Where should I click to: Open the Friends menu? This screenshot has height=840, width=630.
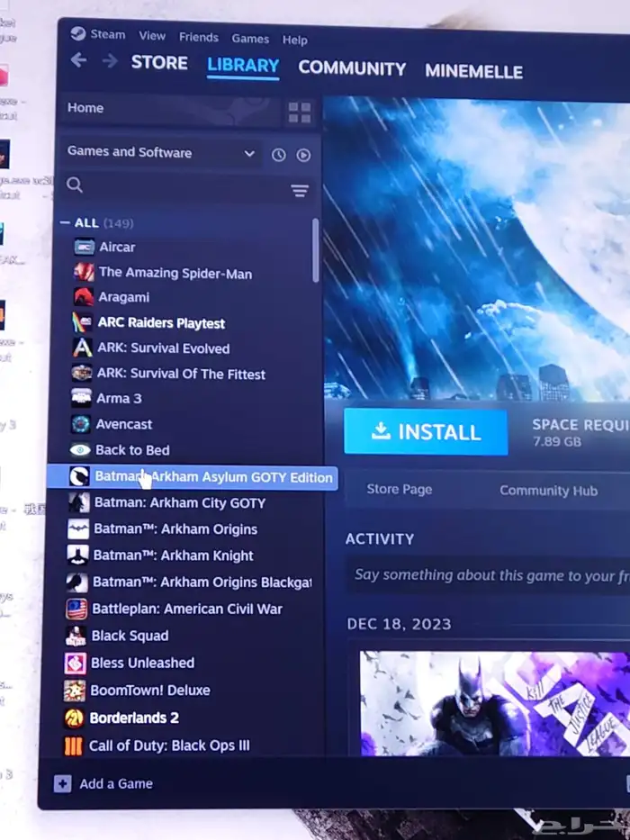click(198, 37)
